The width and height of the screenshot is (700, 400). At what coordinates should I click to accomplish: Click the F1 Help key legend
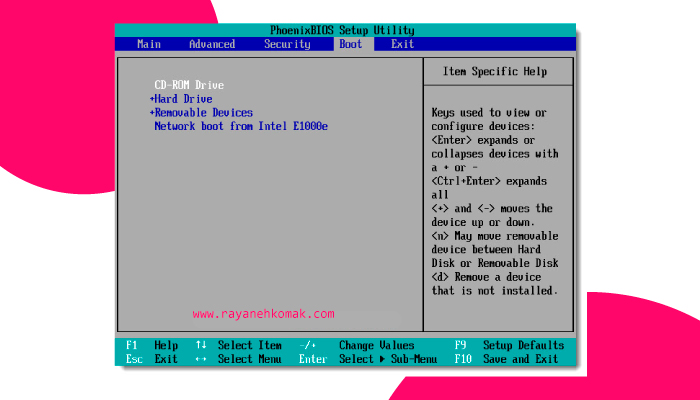click(x=152, y=345)
